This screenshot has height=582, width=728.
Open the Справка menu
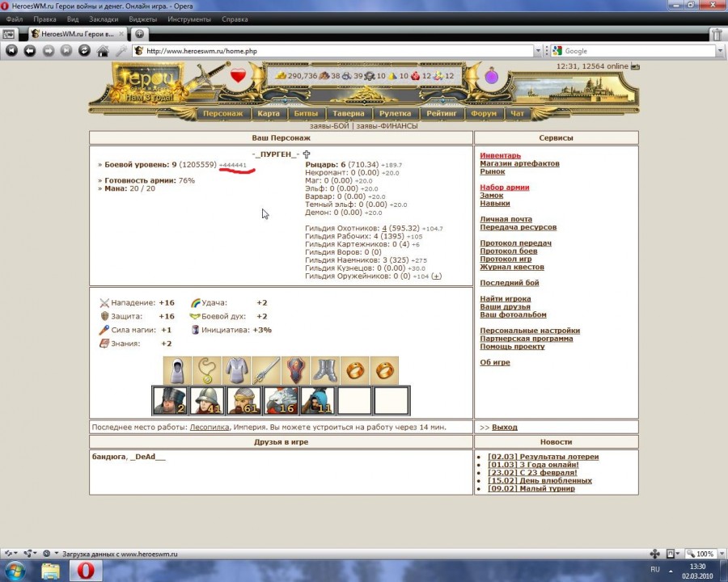(x=235, y=19)
